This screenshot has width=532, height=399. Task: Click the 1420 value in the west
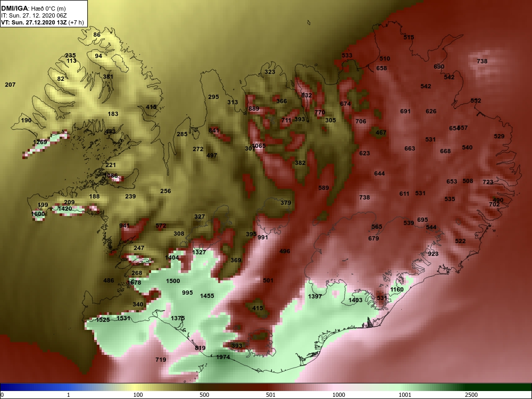[x=65, y=209]
